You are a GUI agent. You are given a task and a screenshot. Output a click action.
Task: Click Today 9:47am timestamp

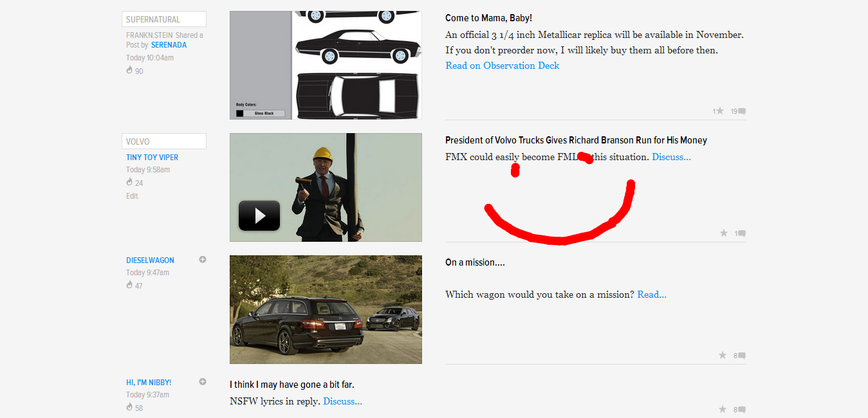(148, 273)
